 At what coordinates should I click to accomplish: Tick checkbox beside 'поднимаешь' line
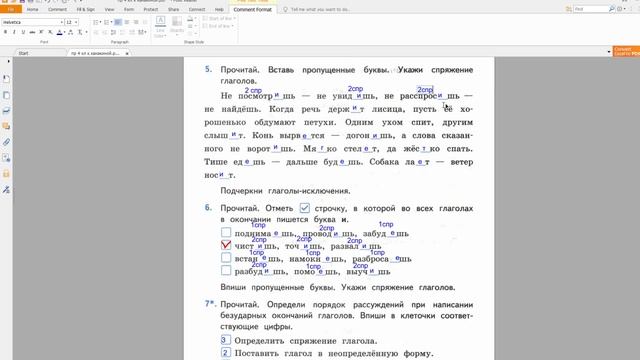(x=226, y=232)
